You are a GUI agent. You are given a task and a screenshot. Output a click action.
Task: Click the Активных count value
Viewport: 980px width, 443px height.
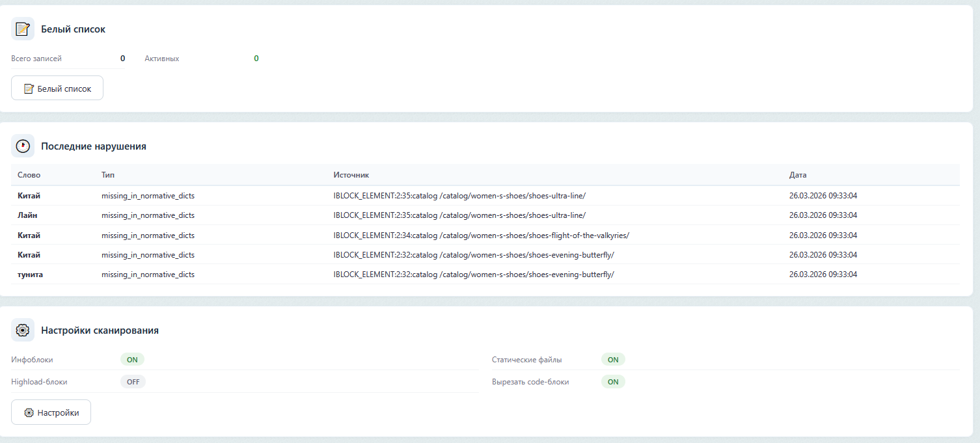click(256, 59)
